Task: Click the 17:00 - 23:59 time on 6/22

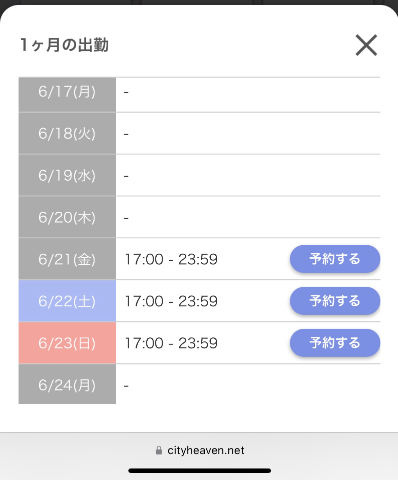Action: 171,301
